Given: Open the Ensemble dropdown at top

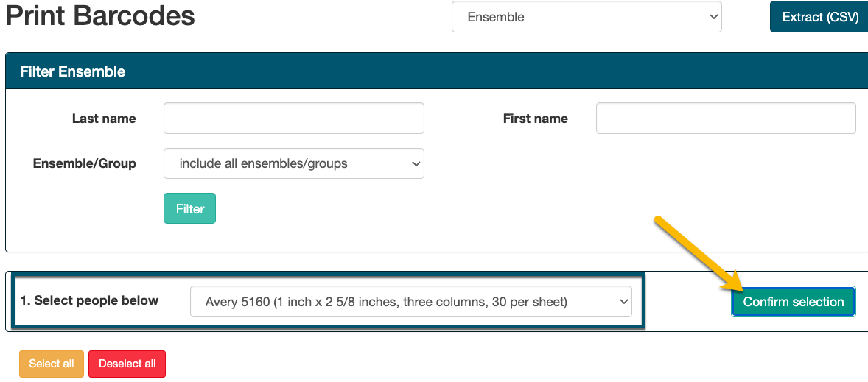Looking at the screenshot, I should (587, 17).
